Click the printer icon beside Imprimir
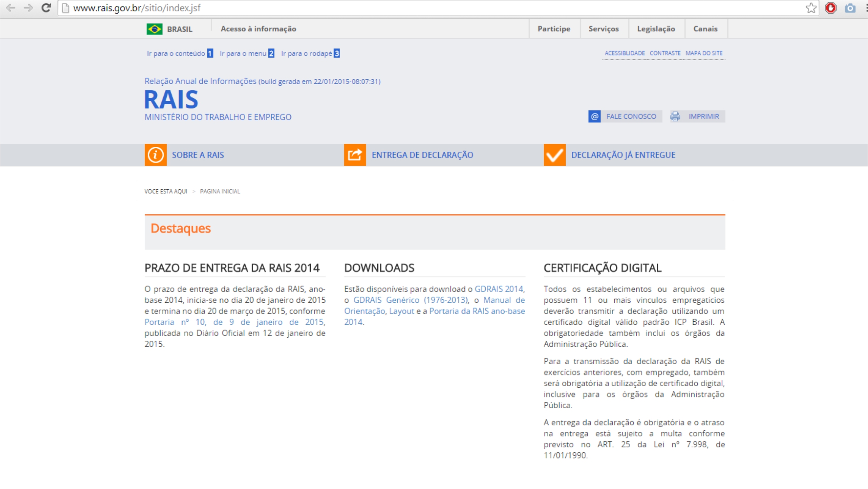 [675, 116]
